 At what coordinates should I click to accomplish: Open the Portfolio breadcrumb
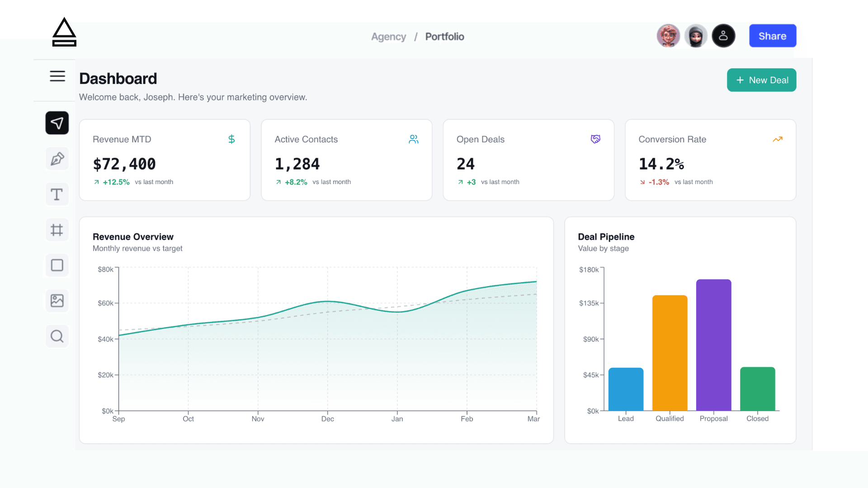pyautogui.click(x=444, y=37)
